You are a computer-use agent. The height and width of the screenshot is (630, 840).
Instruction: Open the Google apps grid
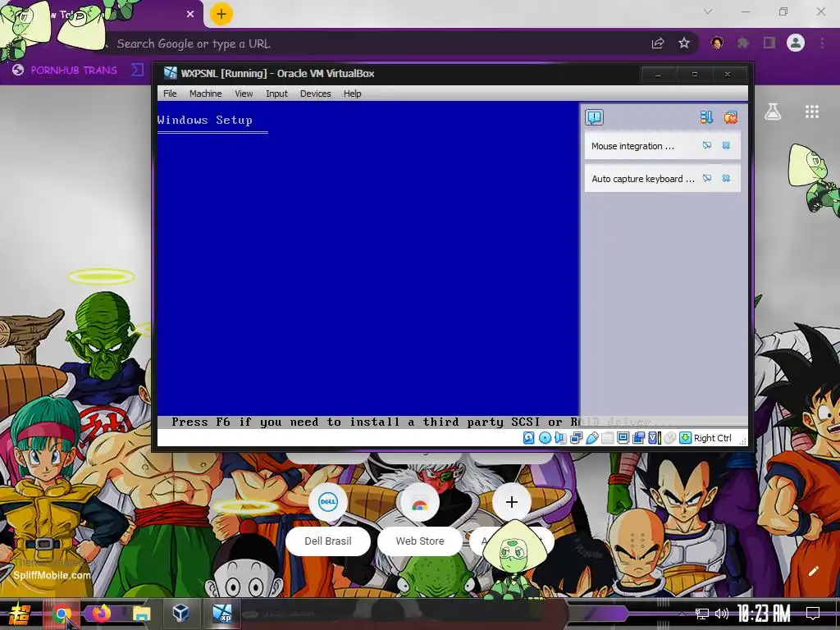(811, 112)
